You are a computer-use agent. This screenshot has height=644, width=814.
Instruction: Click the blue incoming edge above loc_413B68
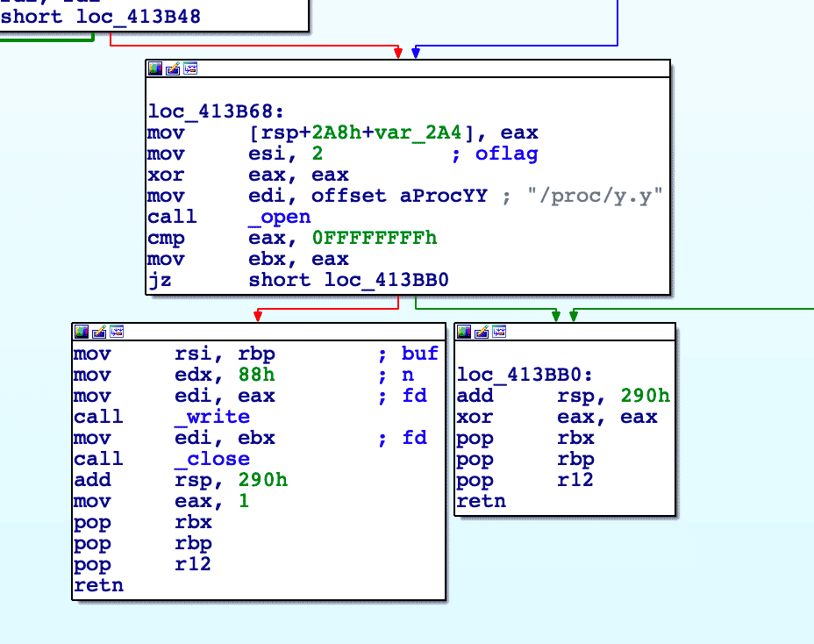tap(517, 46)
